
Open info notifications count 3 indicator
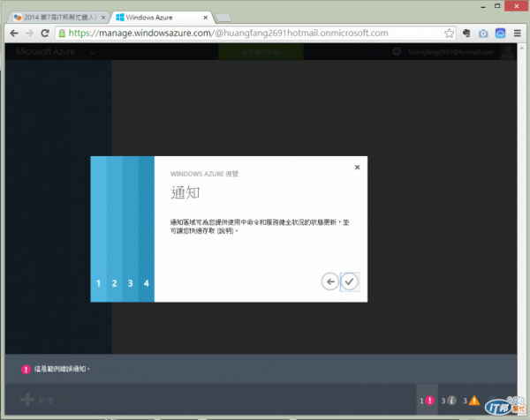(x=449, y=401)
